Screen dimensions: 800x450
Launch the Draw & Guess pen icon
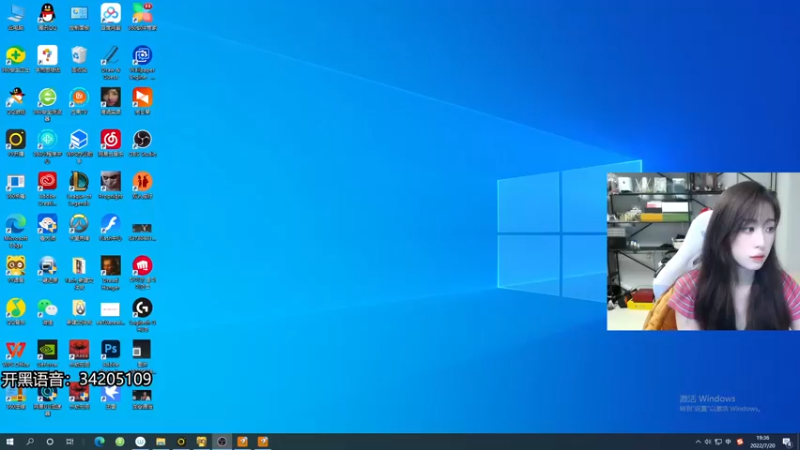[111, 62]
